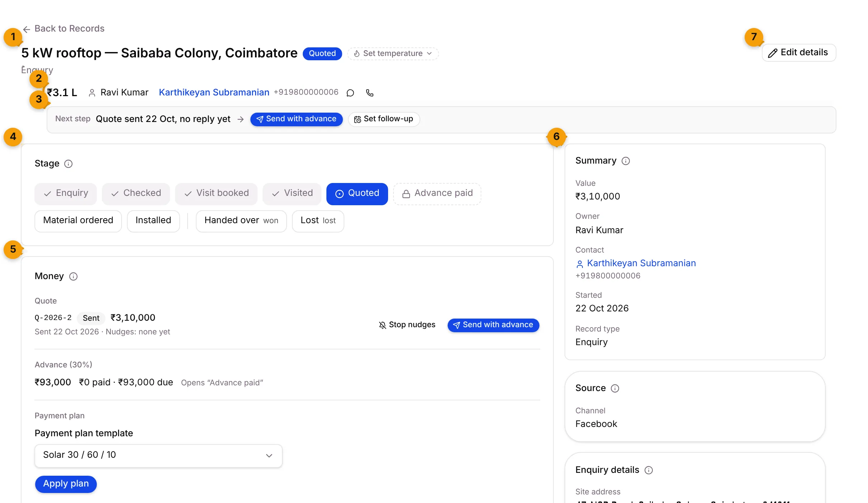Viewport: 868px width, 503px height.
Task: Click the Opens "Advance paid" note
Action: pyautogui.click(x=222, y=383)
